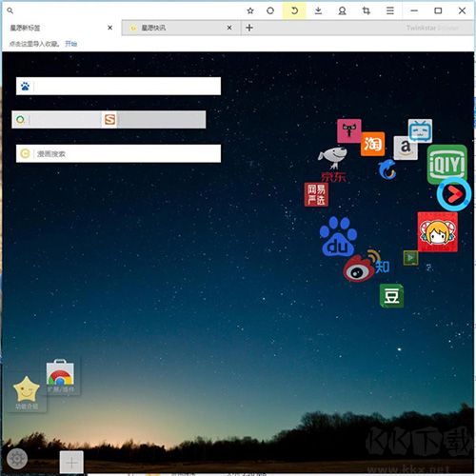Open the Tmall cat icon
This screenshot has height=476, width=476.
[x=349, y=130]
